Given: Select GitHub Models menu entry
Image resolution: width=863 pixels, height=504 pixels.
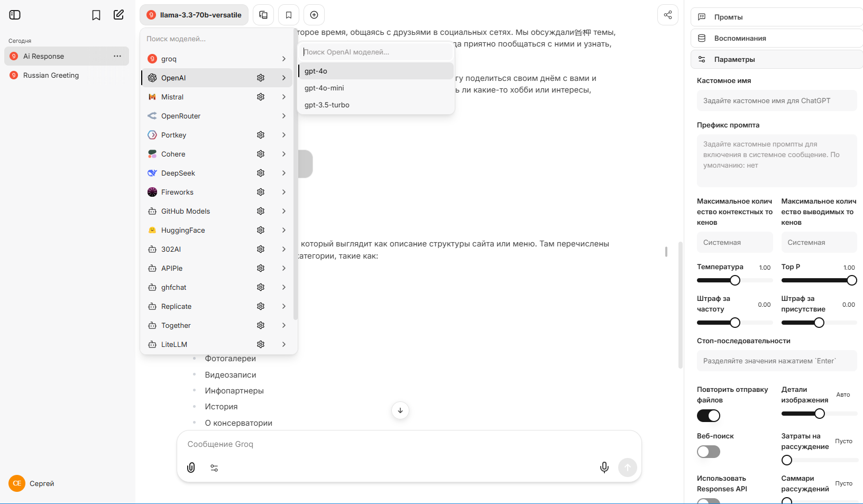Looking at the screenshot, I should click(217, 211).
